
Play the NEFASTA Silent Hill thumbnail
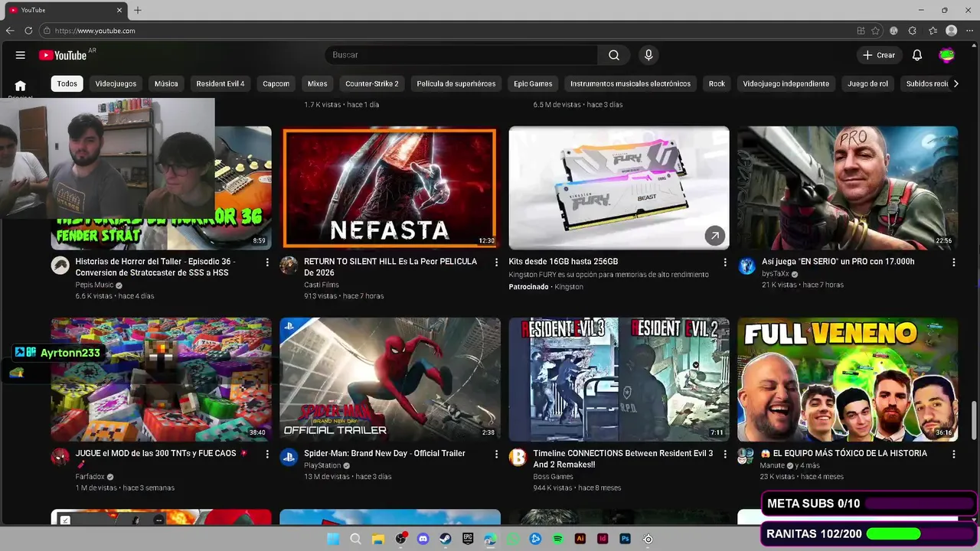pos(390,187)
